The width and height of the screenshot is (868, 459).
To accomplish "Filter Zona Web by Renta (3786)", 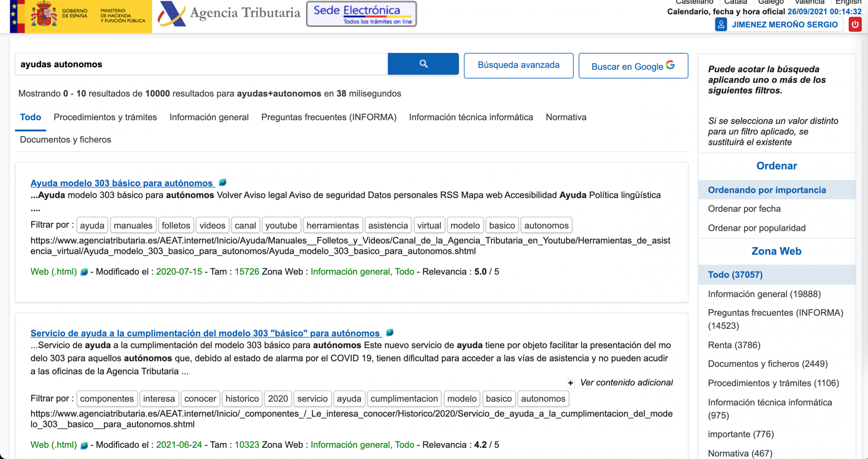I will click(734, 345).
